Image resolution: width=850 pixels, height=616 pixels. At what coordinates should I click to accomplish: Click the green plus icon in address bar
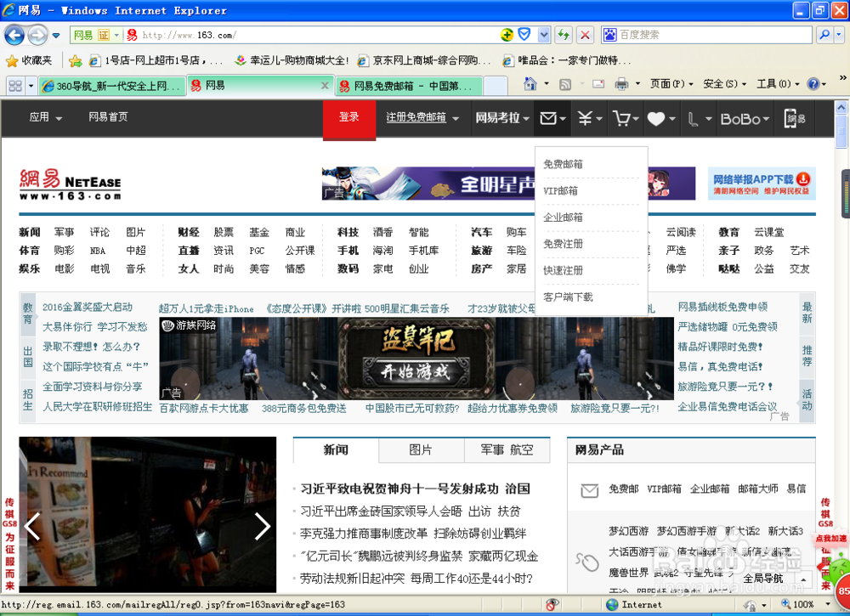507,35
